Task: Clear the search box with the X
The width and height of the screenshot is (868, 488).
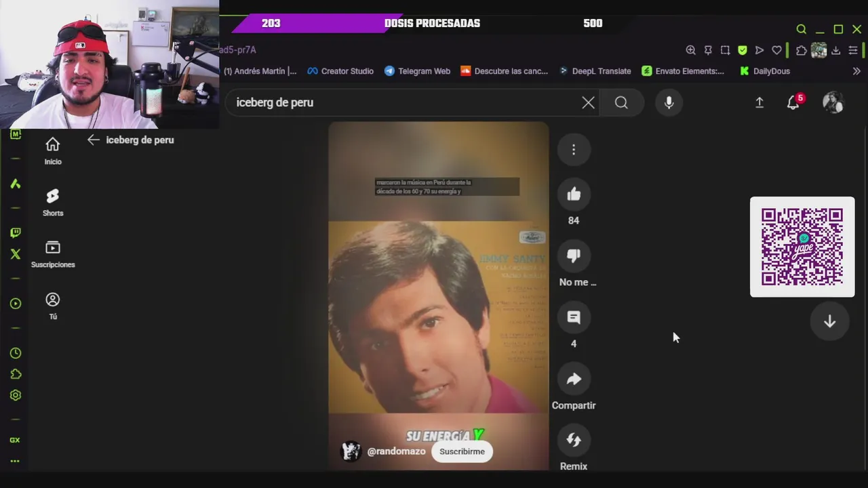Action: click(x=588, y=102)
